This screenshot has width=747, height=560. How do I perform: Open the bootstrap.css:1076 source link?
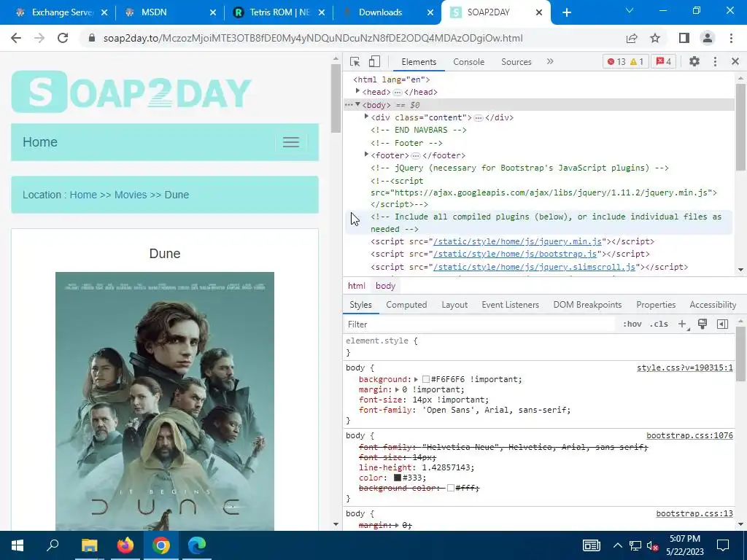coord(689,436)
